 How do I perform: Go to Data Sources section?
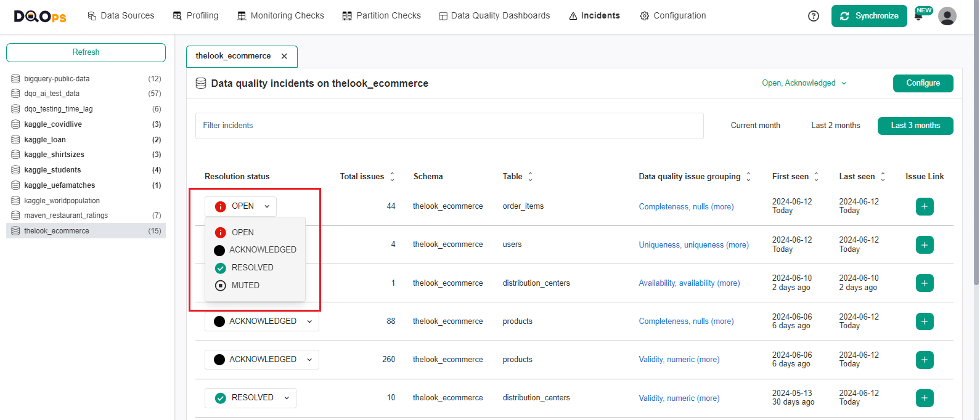click(121, 16)
